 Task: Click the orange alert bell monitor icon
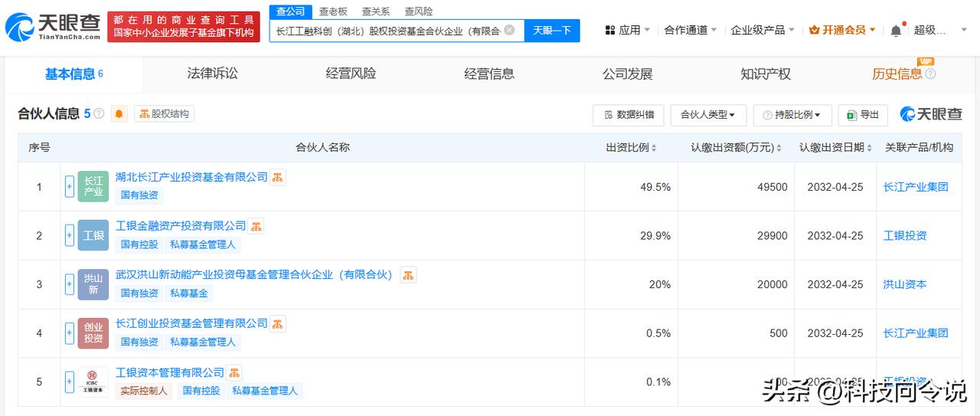[119, 114]
